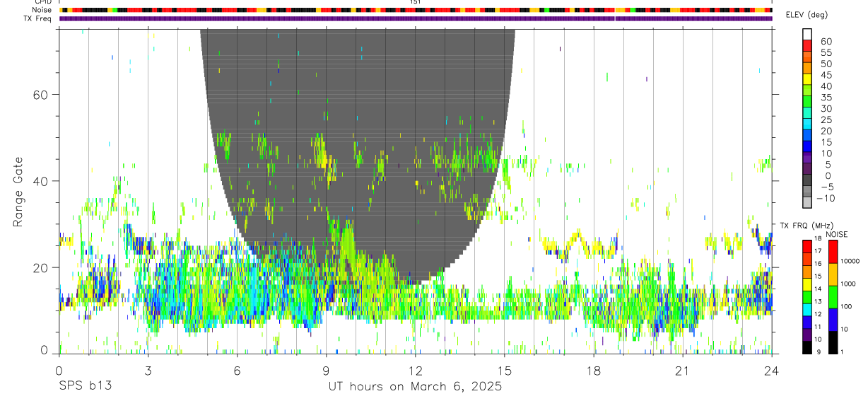Click the 'ELEV (deg)' colorbar title
Viewport: 868px width, 401px height.
pos(807,15)
